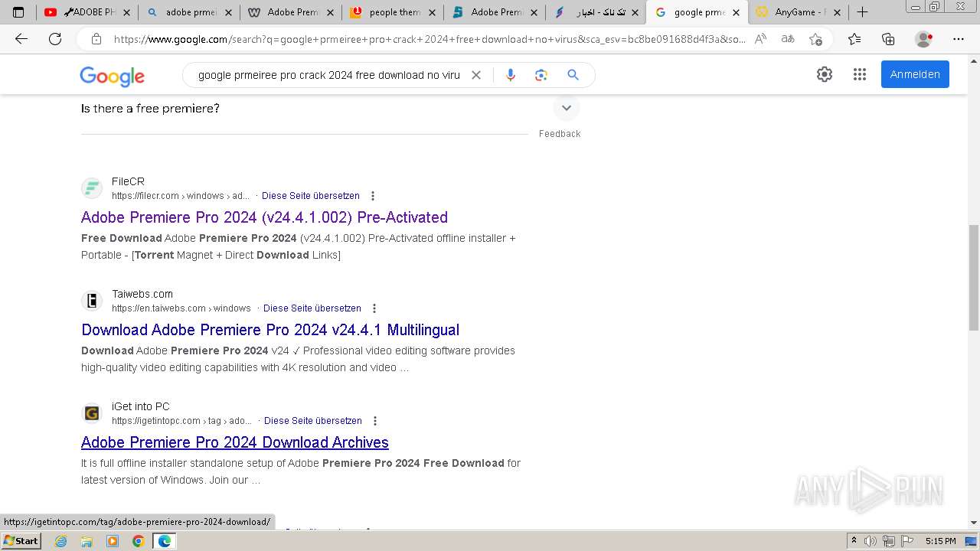The image size is (980, 551).
Task: Switch to the Wikipedia Adobe Prem tab
Action: point(291,12)
